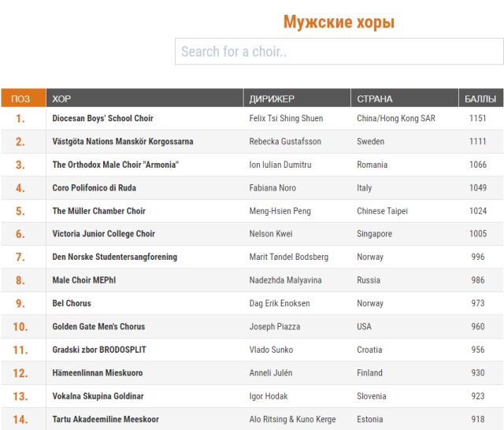Click conductor 'Rebecka Gustafsson'
The image size is (504, 430).
pyautogui.click(x=285, y=142)
